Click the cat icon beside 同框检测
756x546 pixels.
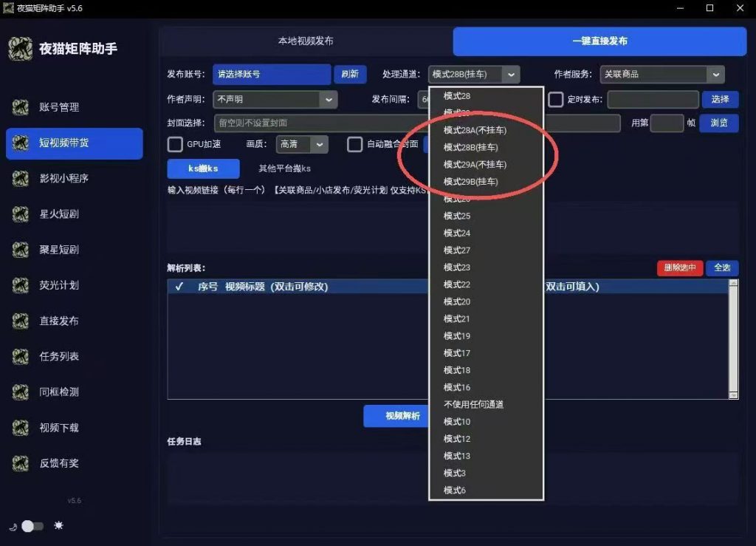20,392
